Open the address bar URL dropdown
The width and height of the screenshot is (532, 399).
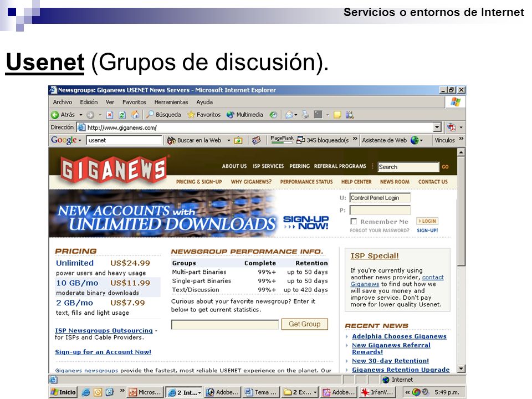437,127
